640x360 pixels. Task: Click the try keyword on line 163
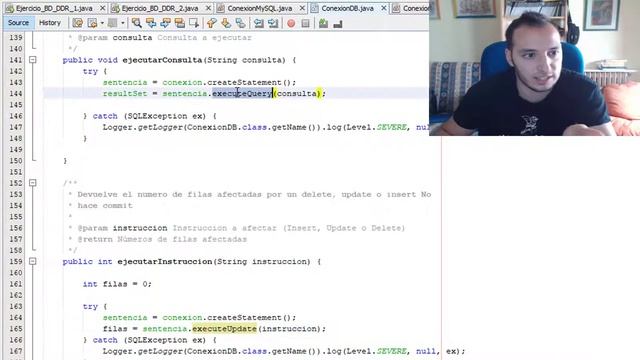[90, 307]
